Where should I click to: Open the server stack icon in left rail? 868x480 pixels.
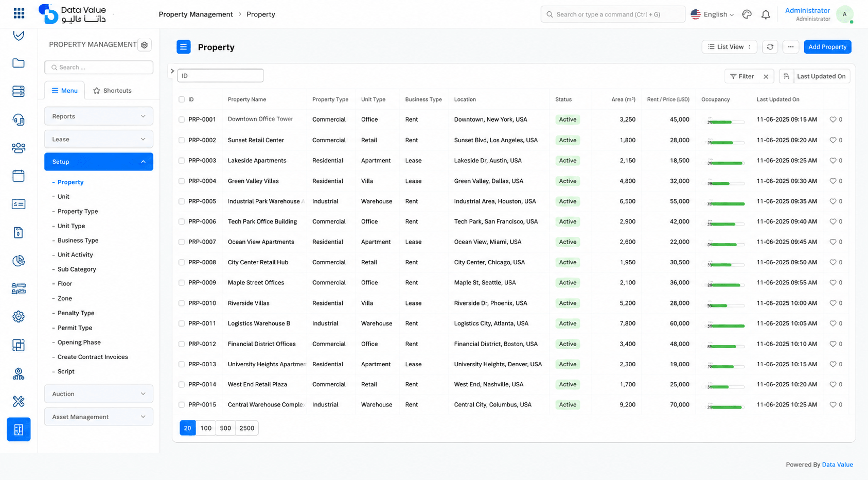point(19,91)
